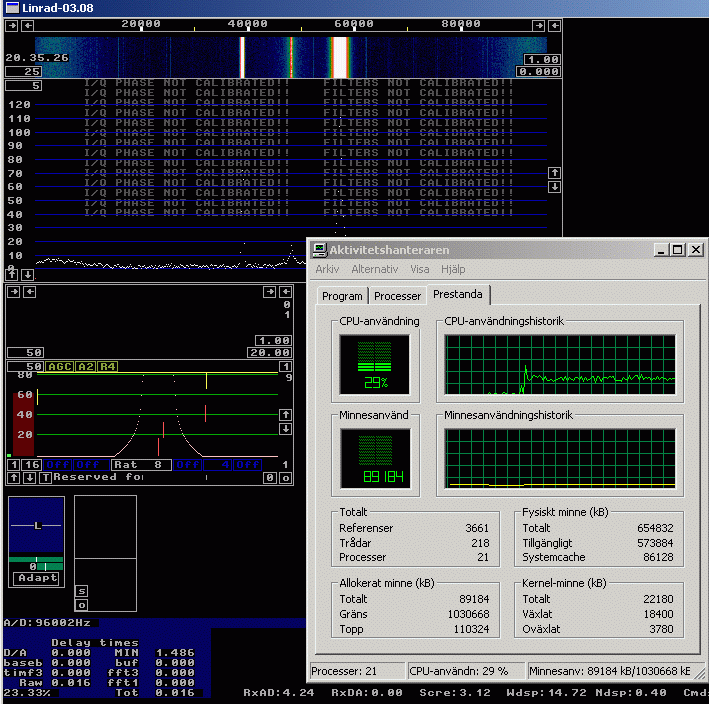Click left-arrow button at wide graph's far top-right corner
Viewport: 709px width, 704px height.
[555, 25]
